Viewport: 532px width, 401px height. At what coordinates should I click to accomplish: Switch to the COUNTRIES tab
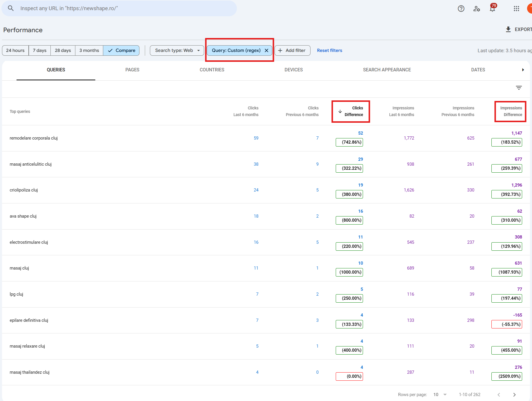point(212,70)
